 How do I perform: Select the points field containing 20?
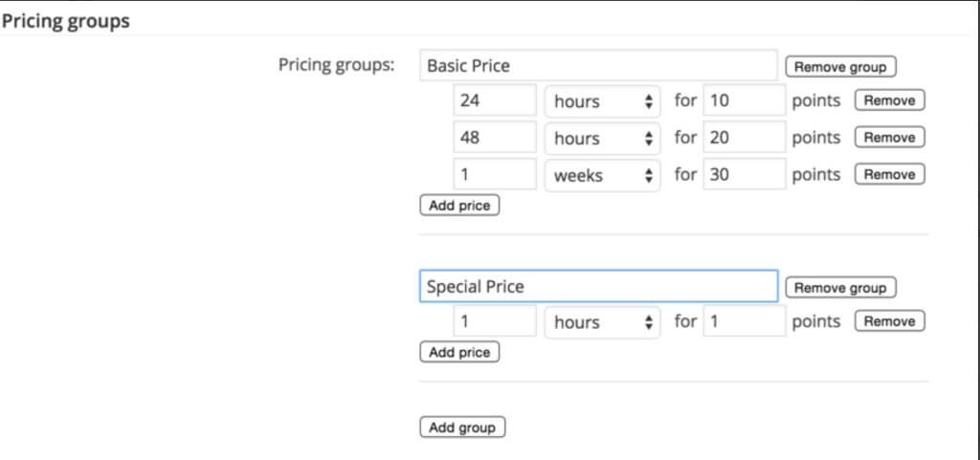coord(745,137)
